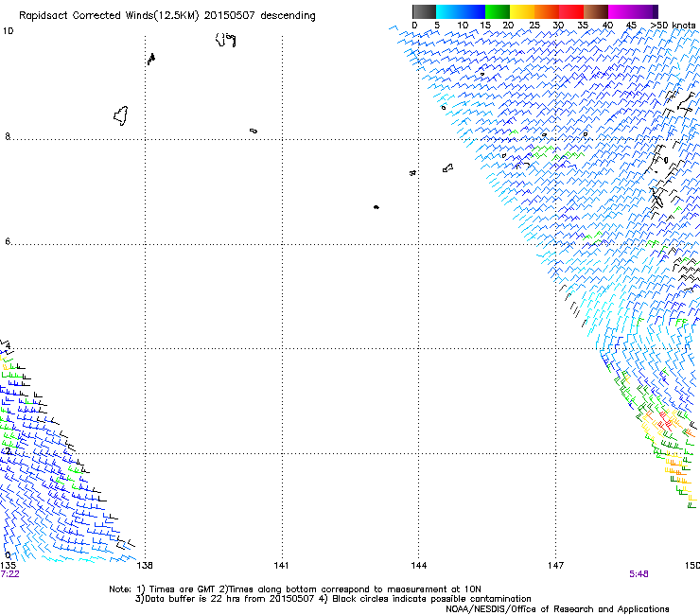Choose the magenta 40-45 knots legend swatch

click(x=621, y=11)
